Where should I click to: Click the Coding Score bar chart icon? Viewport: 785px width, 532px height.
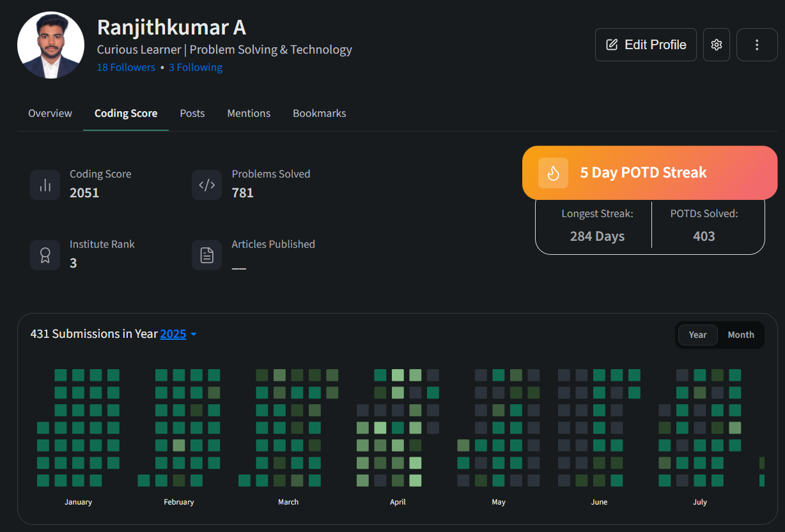coord(45,185)
